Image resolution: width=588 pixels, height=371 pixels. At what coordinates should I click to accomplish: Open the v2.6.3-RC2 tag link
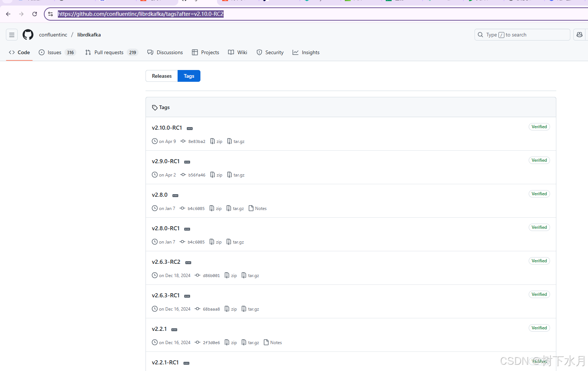166,262
